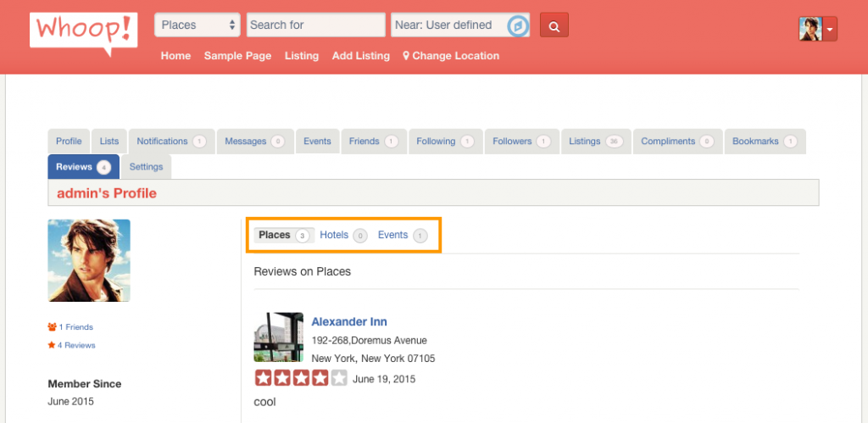The image size is (868, 423).
Task: Click the text New York, New York 07105
Action: [373, 359]
